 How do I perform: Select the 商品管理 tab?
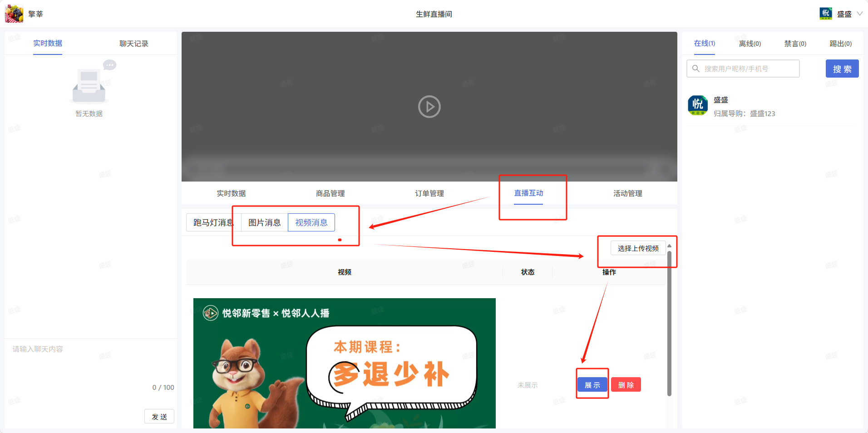tap(330, 193)
